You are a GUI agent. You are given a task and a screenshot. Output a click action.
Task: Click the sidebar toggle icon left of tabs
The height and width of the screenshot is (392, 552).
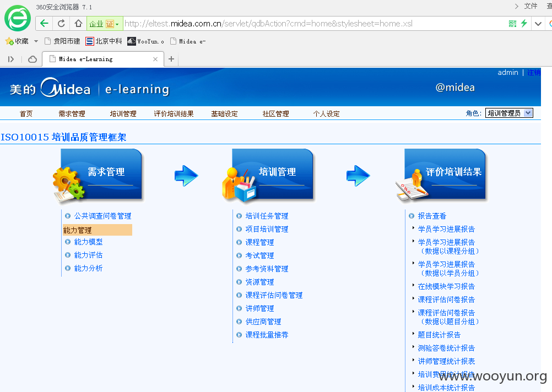11,59
